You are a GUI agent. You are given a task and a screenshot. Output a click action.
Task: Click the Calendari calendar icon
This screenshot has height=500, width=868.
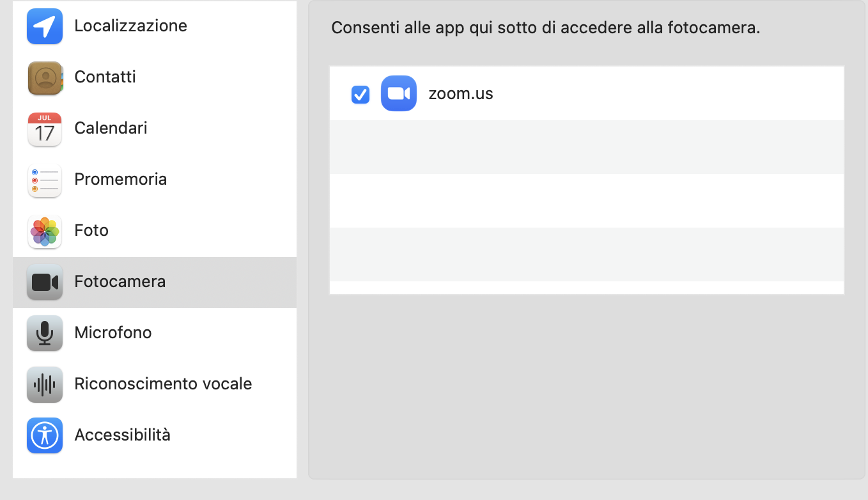coord(45,129)
